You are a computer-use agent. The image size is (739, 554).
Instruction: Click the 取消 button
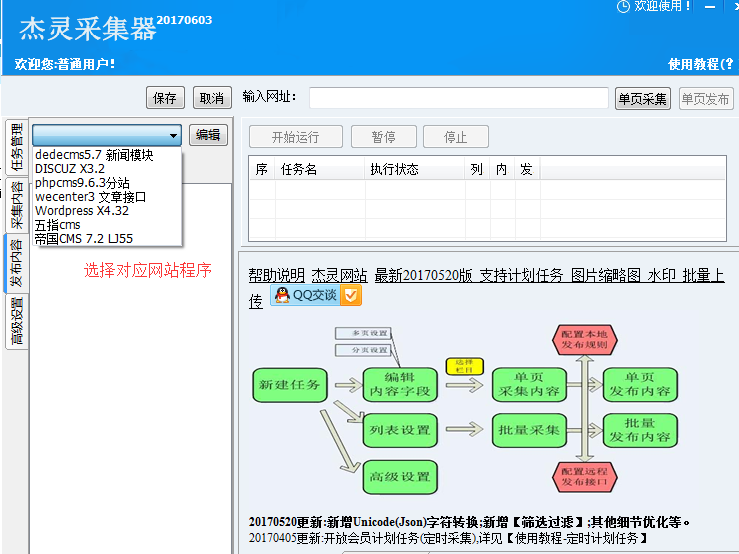(212, 98)
